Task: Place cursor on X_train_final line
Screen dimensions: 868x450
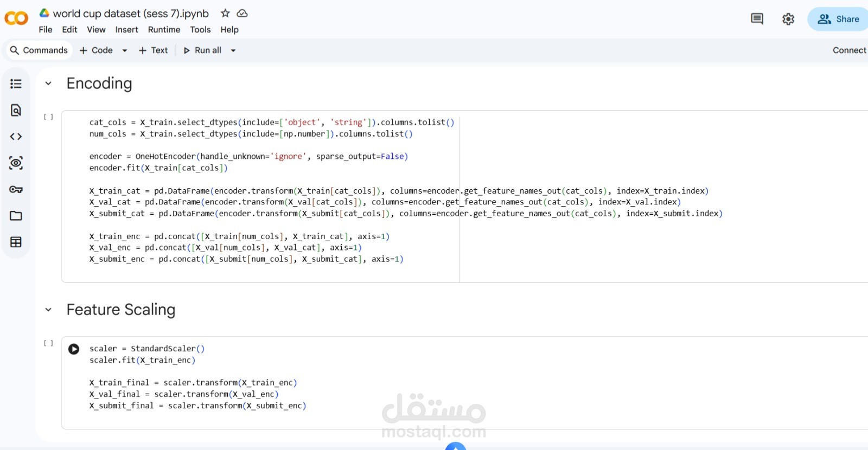Action: coord(193,383)
